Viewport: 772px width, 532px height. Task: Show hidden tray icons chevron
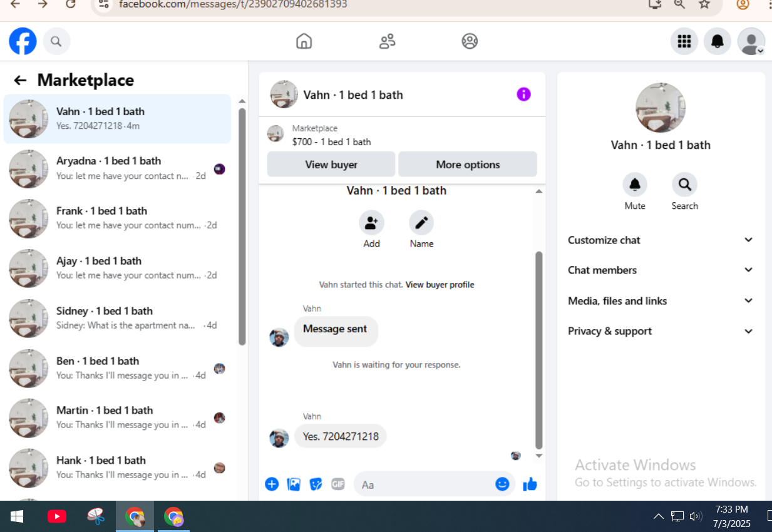pos(659,516)
